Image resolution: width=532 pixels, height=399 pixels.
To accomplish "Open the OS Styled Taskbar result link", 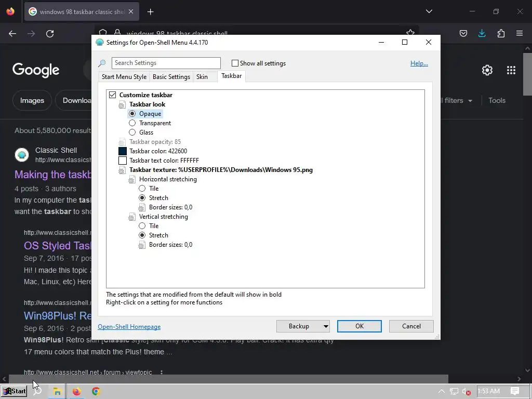I will click(x=57, y=246).
